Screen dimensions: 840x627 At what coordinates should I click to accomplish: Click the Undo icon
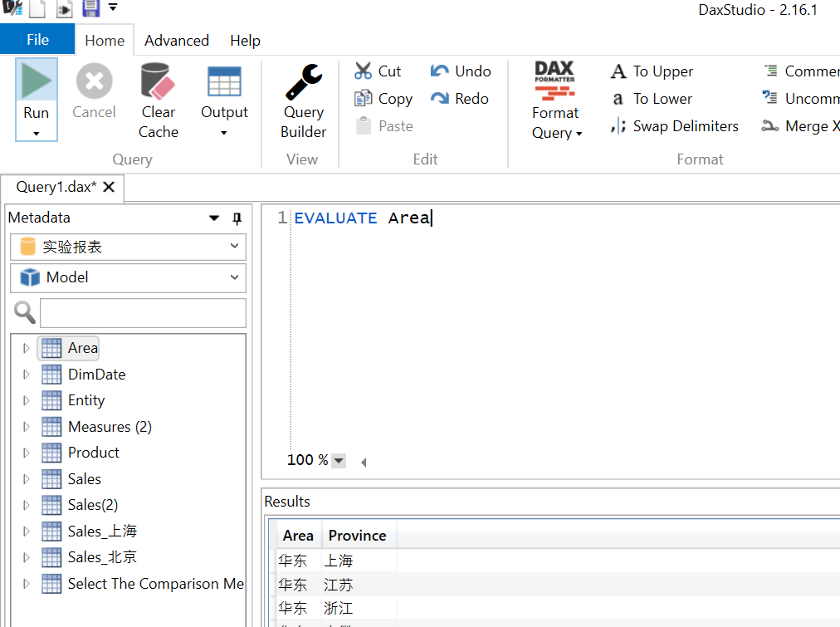460,71
